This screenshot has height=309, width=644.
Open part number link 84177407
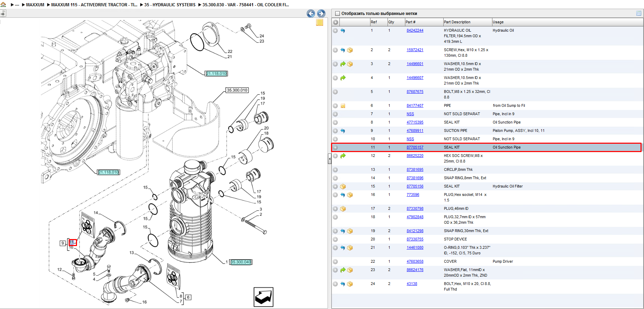(415, 106)
